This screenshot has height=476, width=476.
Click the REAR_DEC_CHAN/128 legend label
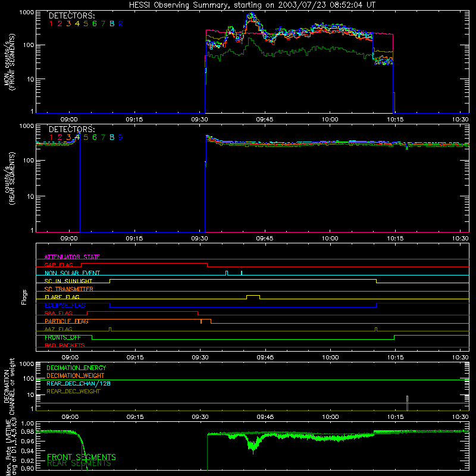pyautogui.click(x=79, y=383)
